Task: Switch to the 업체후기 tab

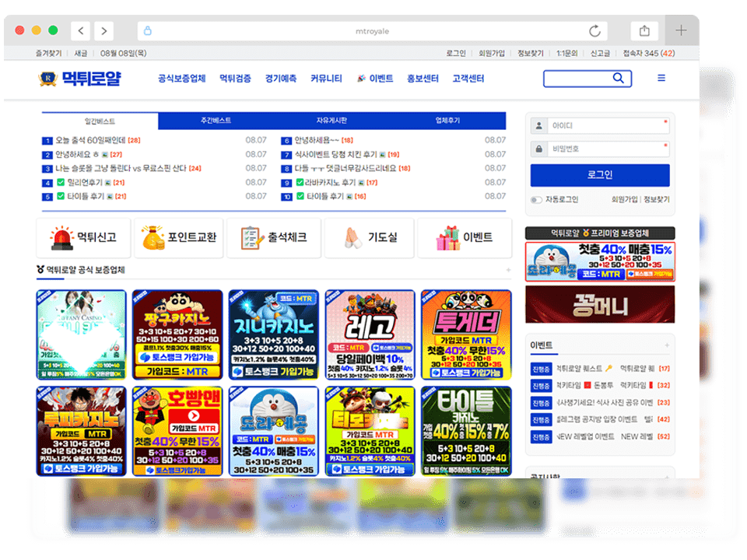Action: click(448, 121)
